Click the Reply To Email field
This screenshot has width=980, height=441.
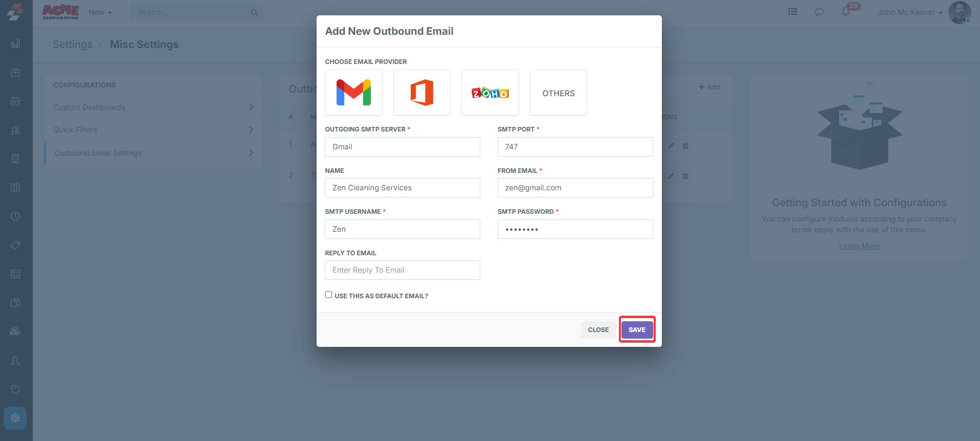402,270
